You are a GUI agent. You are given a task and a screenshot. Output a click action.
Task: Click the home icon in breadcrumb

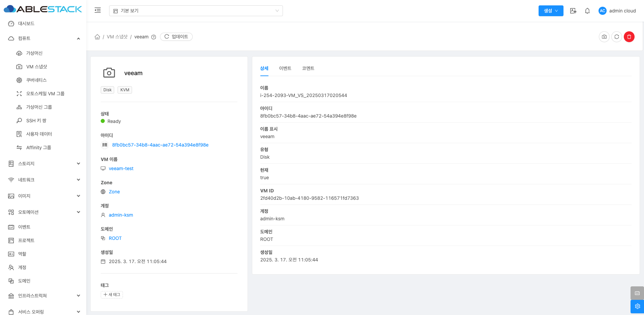(97, 37)
